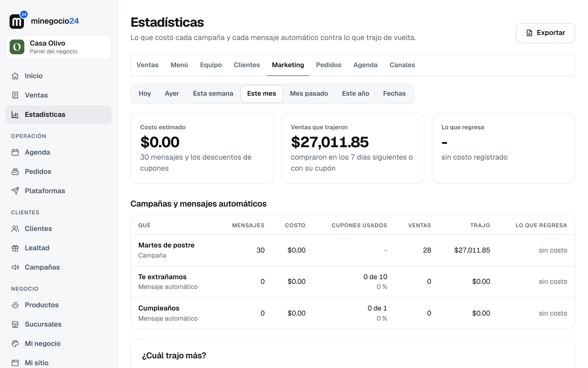This screenshot has height=368, width=588.
Task: Click the Ventas receipt icon in sidebar
Action: point(15,95)
